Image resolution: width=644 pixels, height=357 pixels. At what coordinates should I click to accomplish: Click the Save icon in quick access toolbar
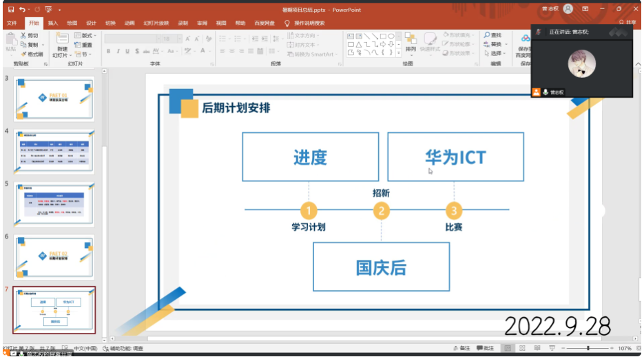pos(10,10)
